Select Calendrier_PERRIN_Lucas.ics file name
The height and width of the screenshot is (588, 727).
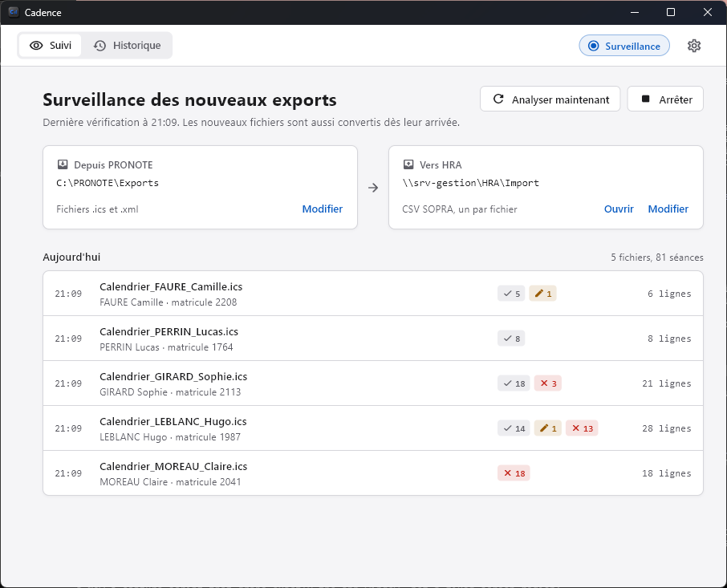point(169,332)
